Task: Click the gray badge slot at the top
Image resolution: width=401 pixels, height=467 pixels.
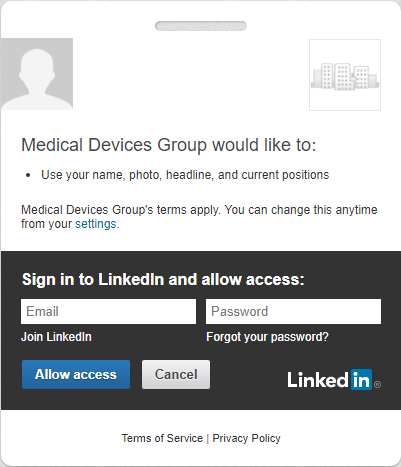Action: coord(201,26)
